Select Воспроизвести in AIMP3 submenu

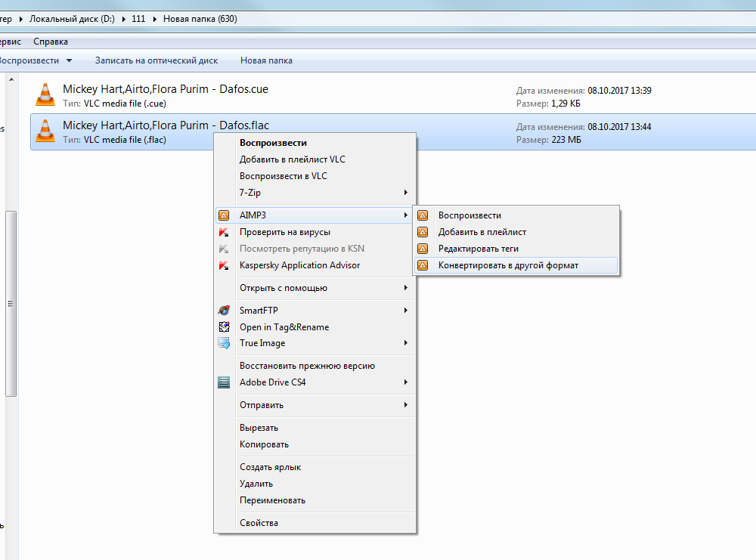pos(516,215)
